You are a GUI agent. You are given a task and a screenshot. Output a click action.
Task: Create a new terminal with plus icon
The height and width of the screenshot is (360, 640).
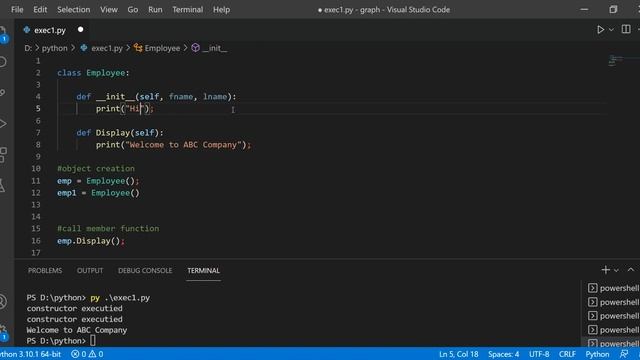[605, 270]
